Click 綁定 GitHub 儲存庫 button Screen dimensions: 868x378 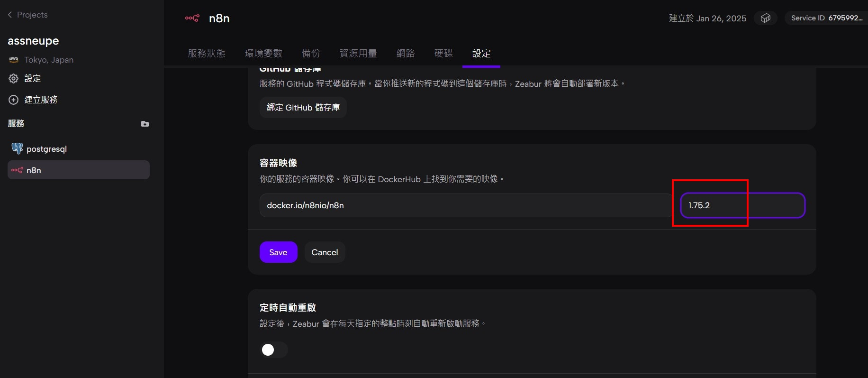pyautogui.click(x=303, y=107)
